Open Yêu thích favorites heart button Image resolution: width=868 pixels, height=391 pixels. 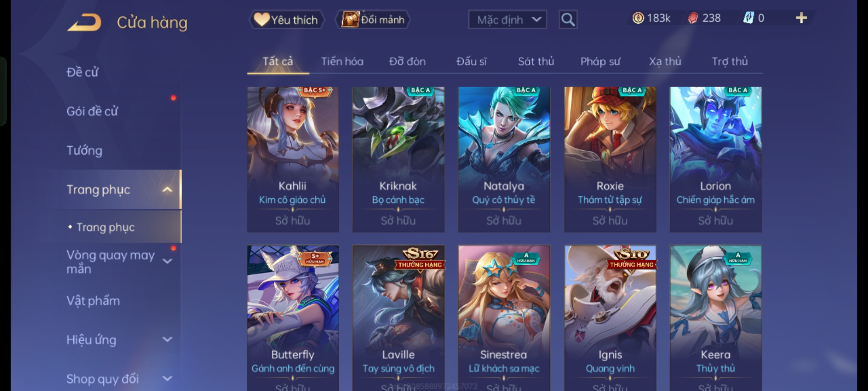tap(286, 20)
